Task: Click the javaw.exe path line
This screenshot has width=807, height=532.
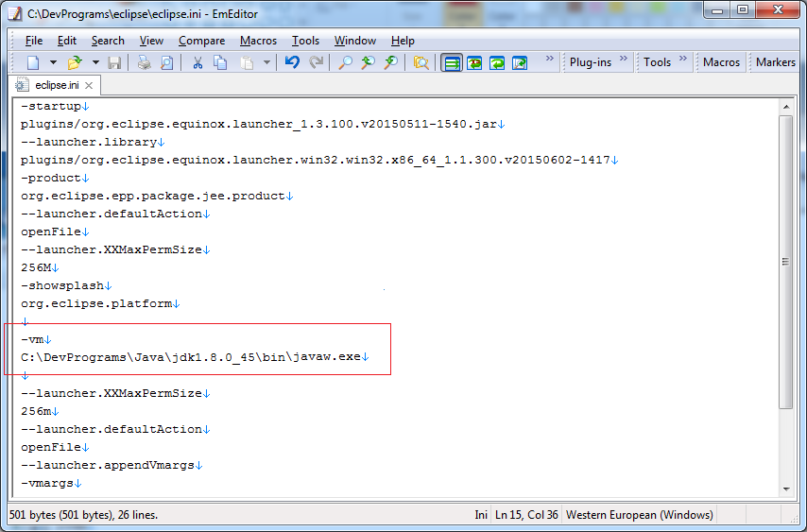Action: (x=195, y=357)
